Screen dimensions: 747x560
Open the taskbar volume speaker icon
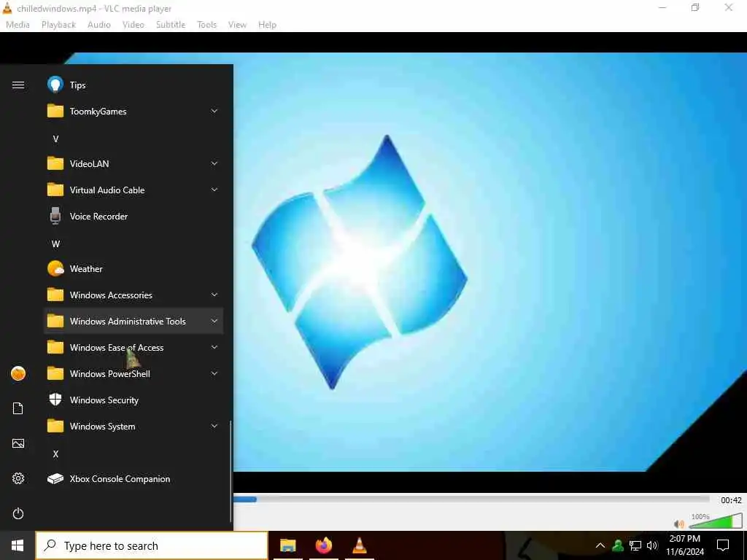[x=652, y=545]
